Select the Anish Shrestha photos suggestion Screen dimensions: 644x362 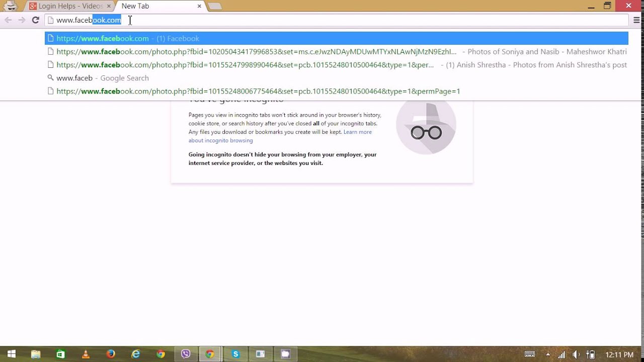[336, 65]
